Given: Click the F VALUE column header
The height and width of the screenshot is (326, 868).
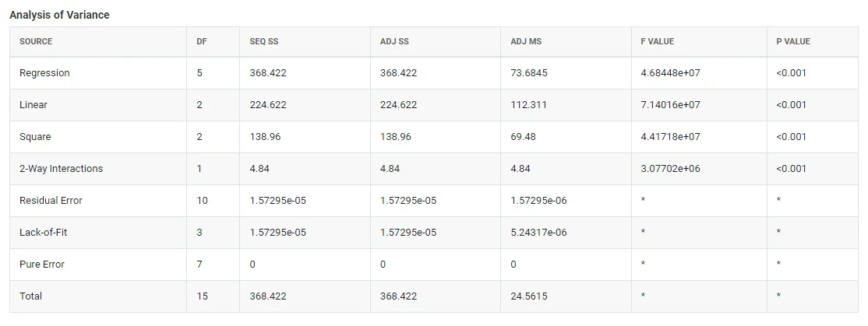Looking at the screenshot, I should [658, 41].
